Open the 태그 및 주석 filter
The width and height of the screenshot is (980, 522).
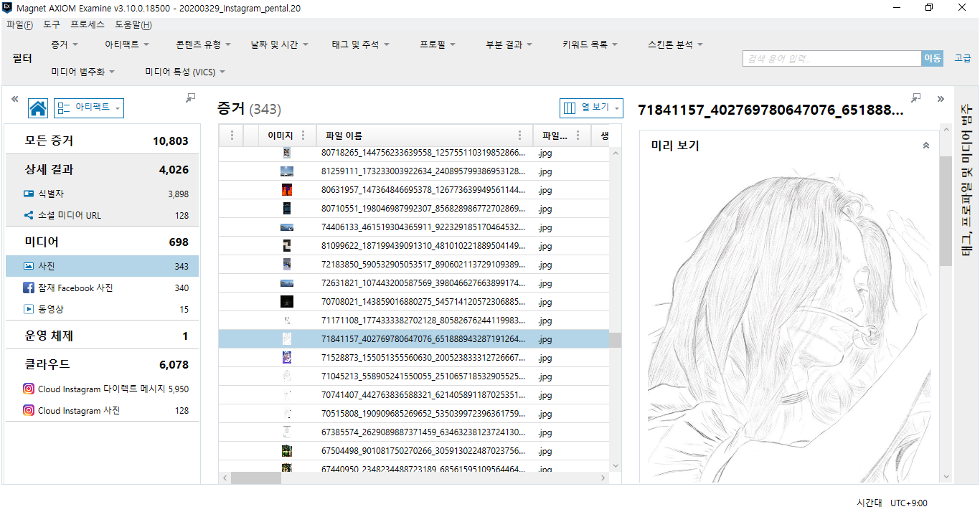click(360, 44)
